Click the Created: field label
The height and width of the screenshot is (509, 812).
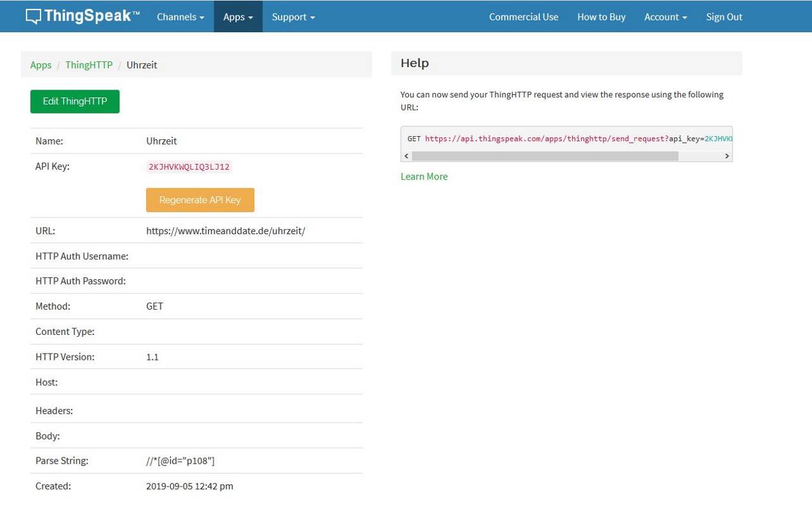(54, 486)
